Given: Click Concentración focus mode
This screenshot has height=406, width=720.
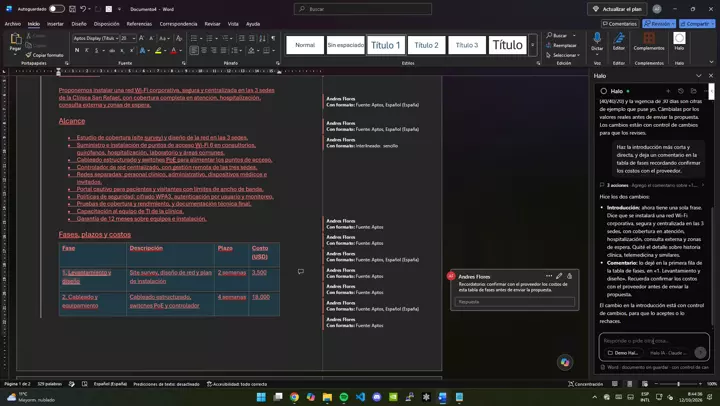Looking at the screenshot, I should click(x=585, y=384).
